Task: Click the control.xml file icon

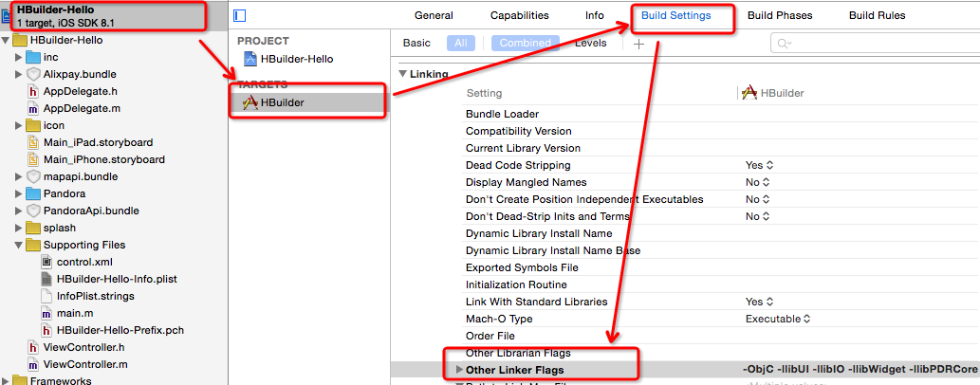Action: point(46,262)
